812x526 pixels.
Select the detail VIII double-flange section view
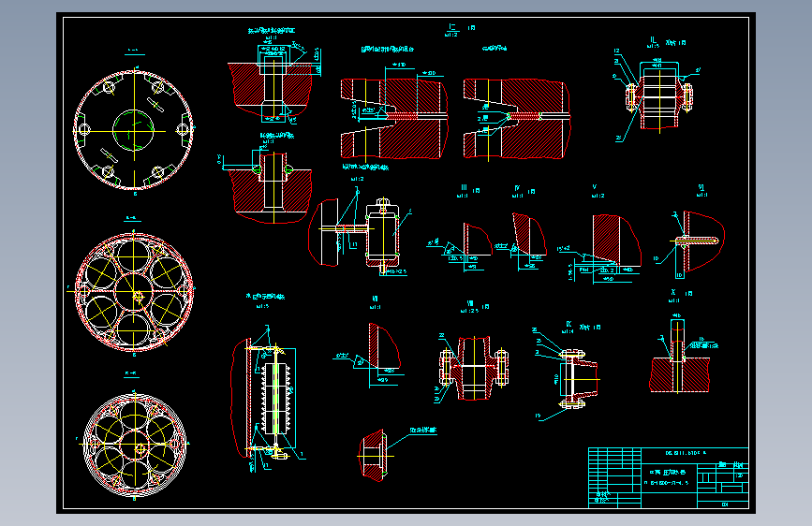point(473,368)
